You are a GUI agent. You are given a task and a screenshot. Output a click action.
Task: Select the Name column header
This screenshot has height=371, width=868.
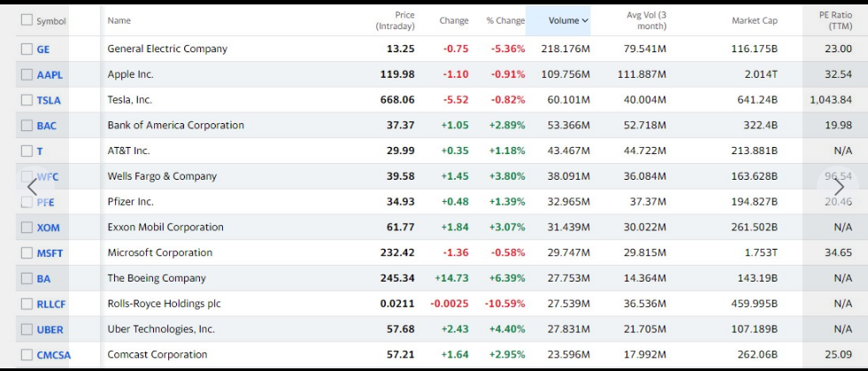click(x=119, y=20)
